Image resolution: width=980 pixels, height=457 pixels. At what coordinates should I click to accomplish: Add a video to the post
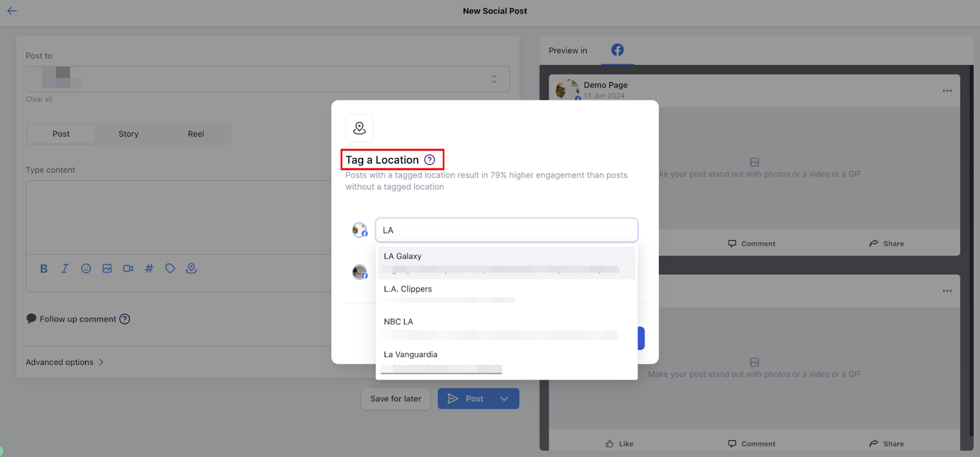128,269
